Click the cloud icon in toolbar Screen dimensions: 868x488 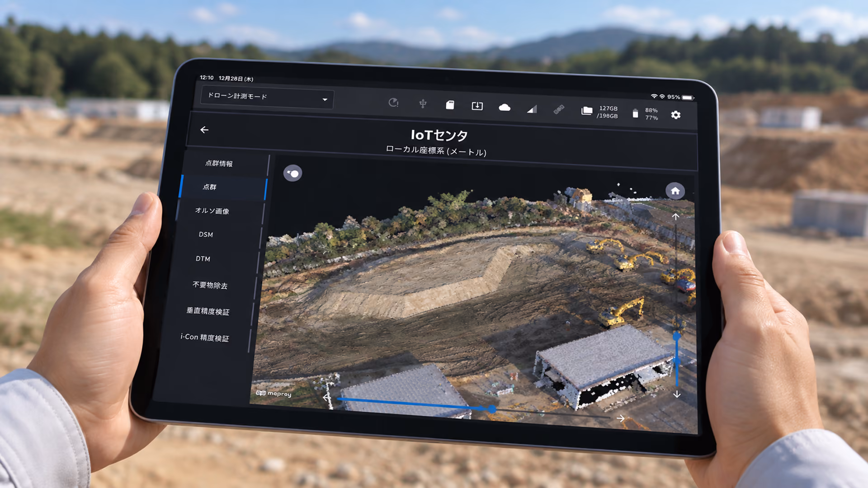(x=505, y=107)
